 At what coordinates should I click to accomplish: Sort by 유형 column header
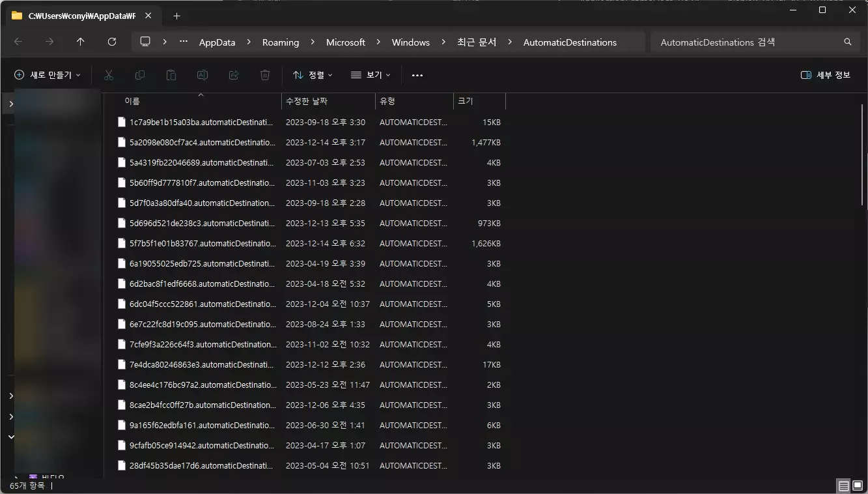pos(414,101)
